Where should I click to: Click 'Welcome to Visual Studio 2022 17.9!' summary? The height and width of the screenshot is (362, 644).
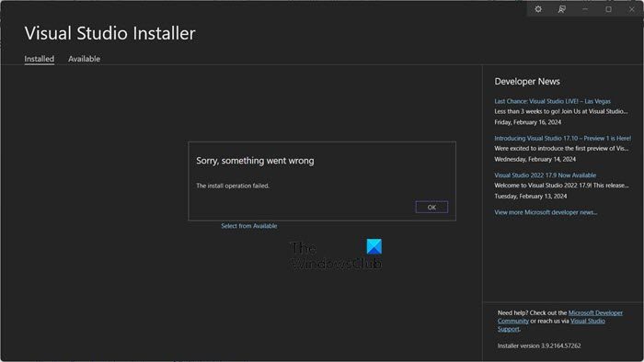[x=561, y=186]
